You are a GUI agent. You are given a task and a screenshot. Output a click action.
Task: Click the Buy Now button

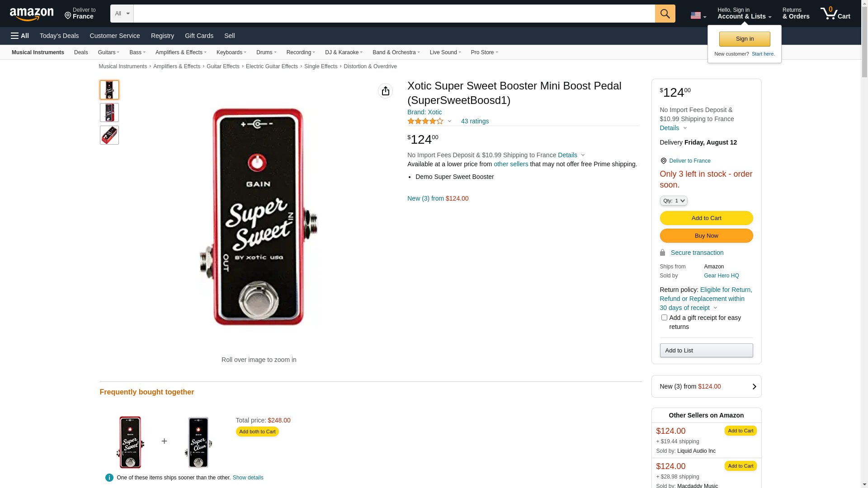pyautogui.click(x=706, y=236)
